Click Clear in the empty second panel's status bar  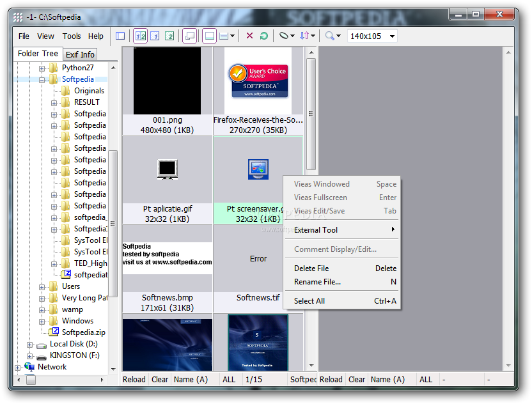pyautogui.click(x=357, y=379)
